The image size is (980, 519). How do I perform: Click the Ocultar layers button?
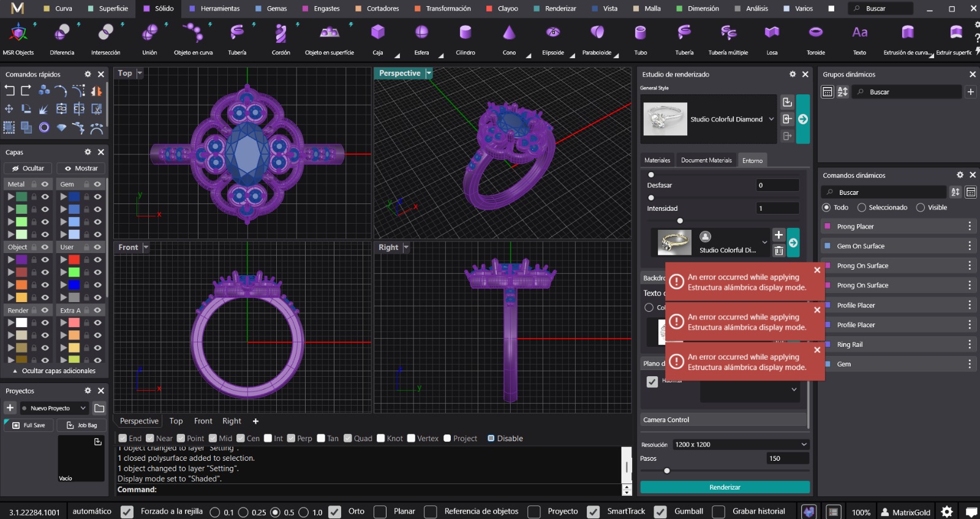click(x=28, y=168)
